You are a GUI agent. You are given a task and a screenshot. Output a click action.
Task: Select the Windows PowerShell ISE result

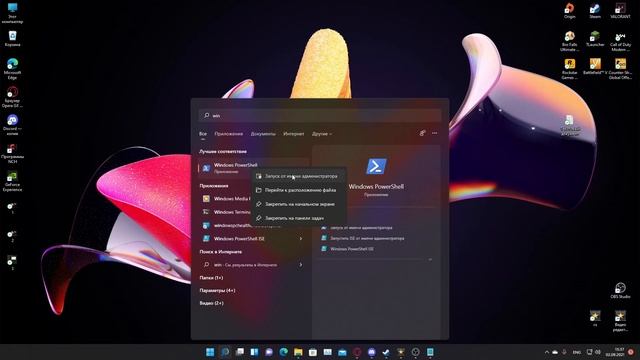(248, 238)
